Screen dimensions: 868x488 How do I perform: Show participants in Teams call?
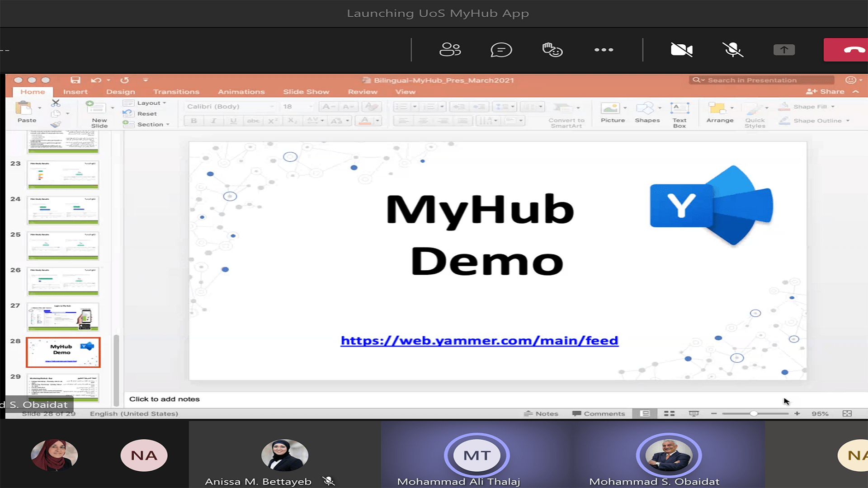point(450,50)
